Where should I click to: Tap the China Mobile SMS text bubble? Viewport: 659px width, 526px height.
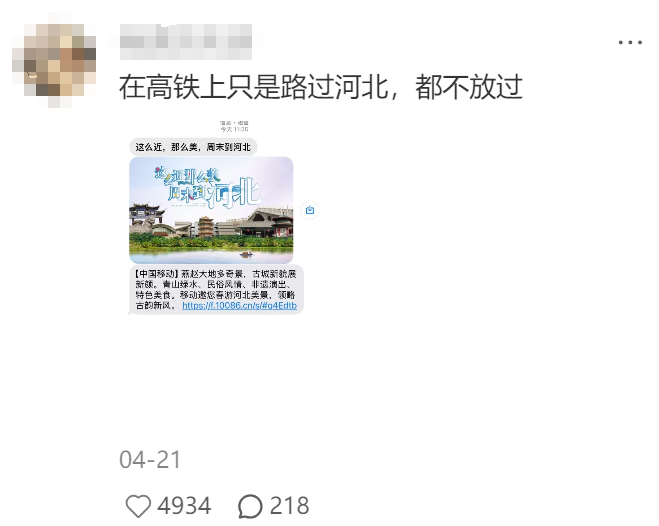(x=216, y=289)
